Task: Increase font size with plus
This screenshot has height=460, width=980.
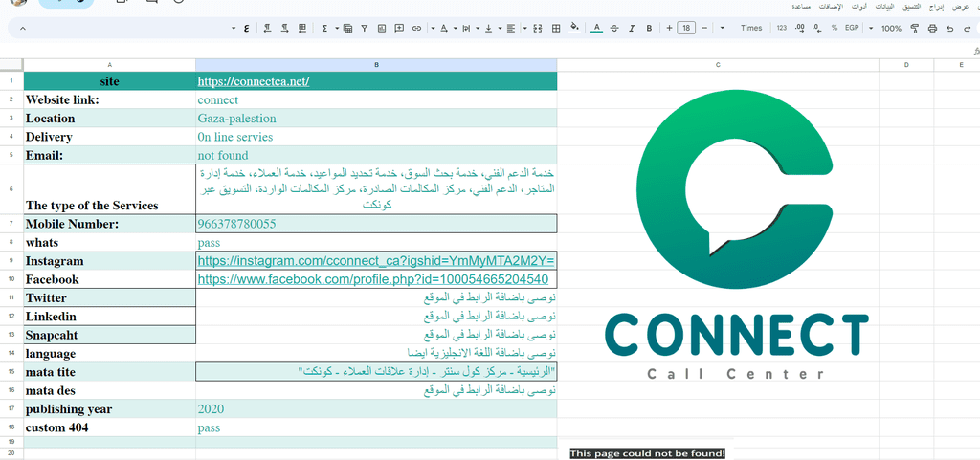Action: coord(669,28)
